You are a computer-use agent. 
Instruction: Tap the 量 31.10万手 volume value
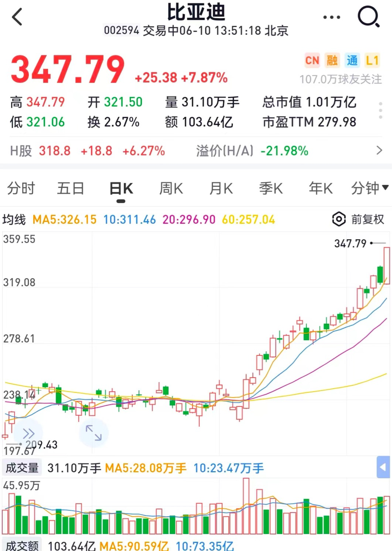click(x=202, y=102)
